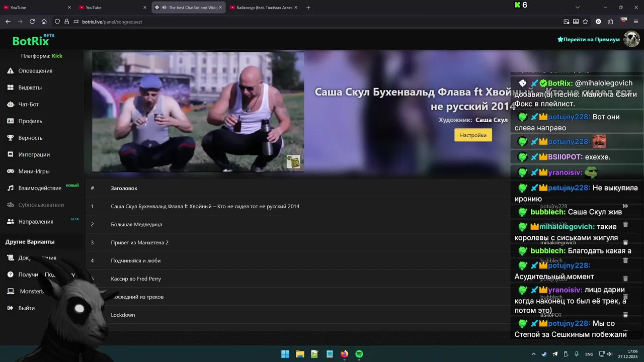Click the picture-in-picture toolbar icon

coord(567,22)
